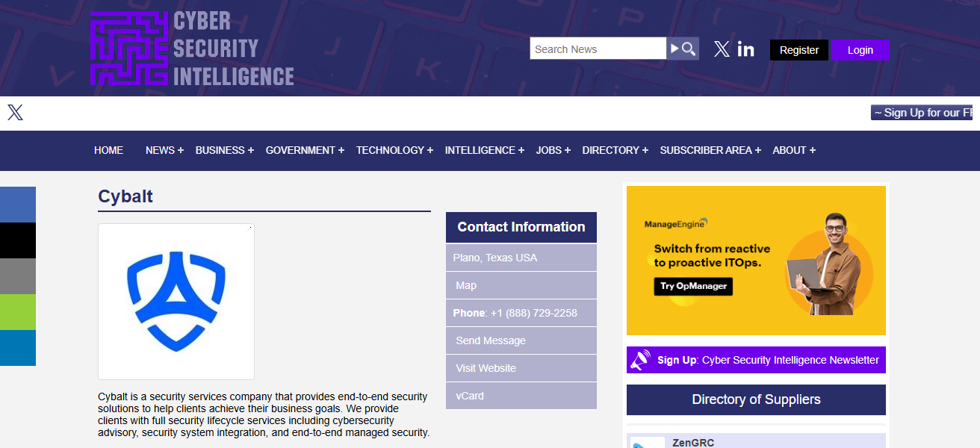Click the blue Facebook share bar

18,205
